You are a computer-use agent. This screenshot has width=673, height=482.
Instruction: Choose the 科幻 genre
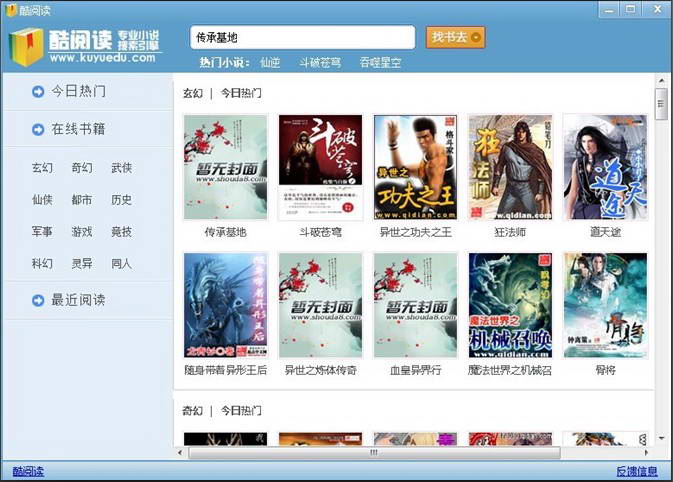[42, 264]
